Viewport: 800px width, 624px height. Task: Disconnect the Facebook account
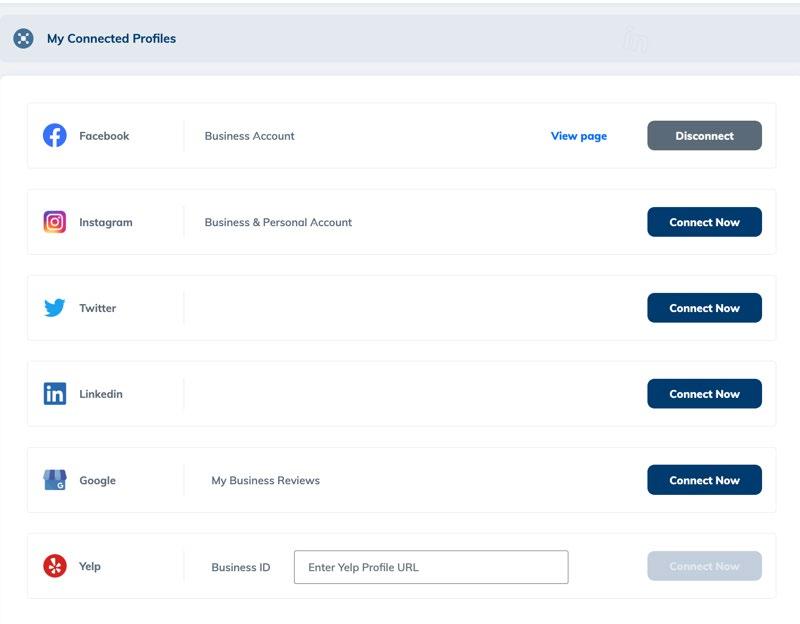coord(704,136)
